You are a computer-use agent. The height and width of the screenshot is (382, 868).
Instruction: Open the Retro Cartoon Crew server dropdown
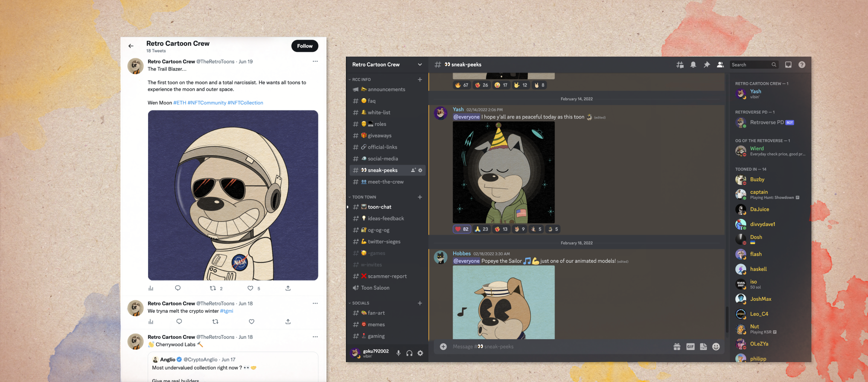coord(420,64)
